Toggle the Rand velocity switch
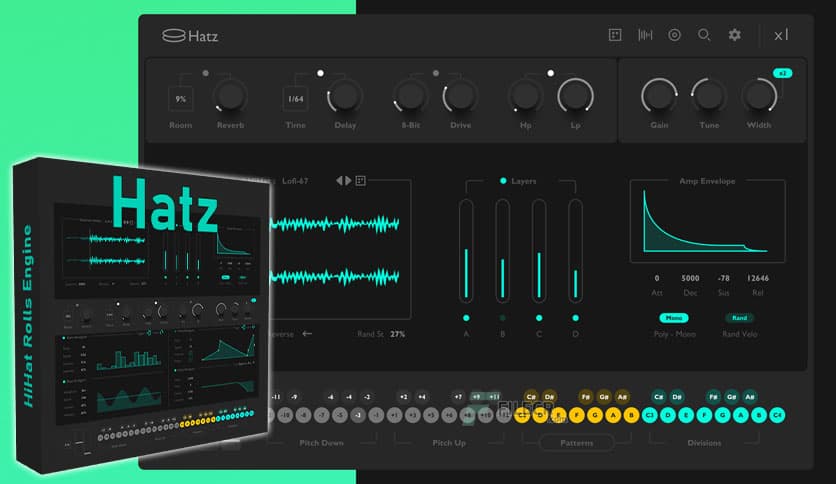The height and width of the screenshot is (484, 836). (739, 318)
